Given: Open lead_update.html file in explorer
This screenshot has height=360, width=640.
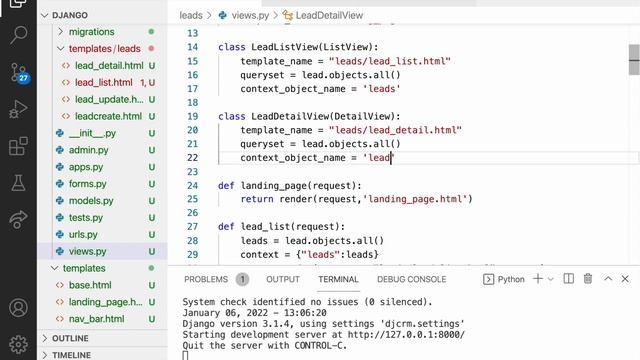Looking at the screenshot, I should point(109,100).
